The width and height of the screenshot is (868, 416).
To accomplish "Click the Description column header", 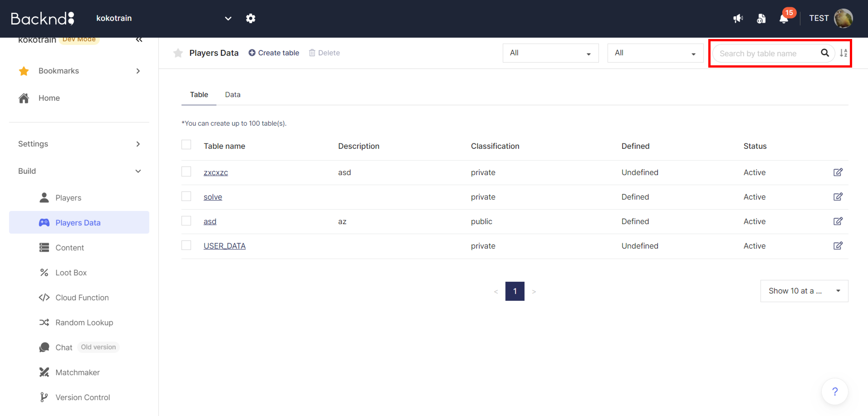I will click(x=359, y=146).
